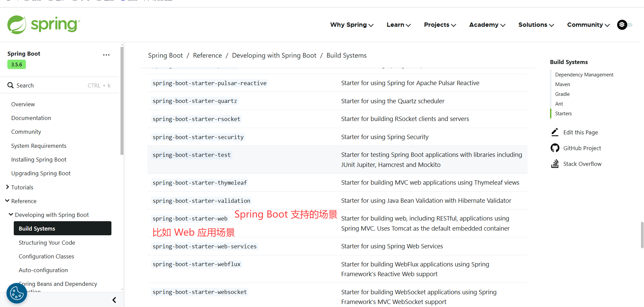Click spring-boot-starter-validation text
Viewport: 644px width, 307px height.
(x=201, y=201)
